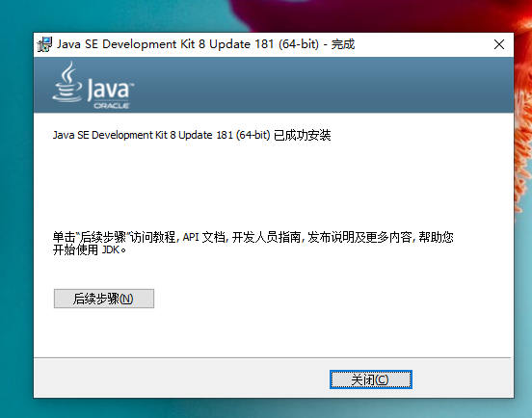532x418 pixels.
Task: Click the 关闭(C) button
Action: pyautogui.click(x=371, y=379)
